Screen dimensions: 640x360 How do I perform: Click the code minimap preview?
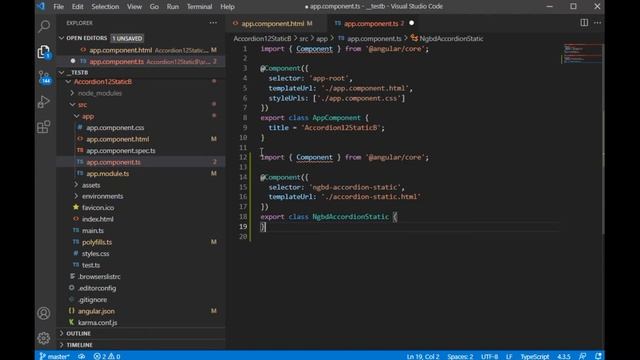click(582, 54)
